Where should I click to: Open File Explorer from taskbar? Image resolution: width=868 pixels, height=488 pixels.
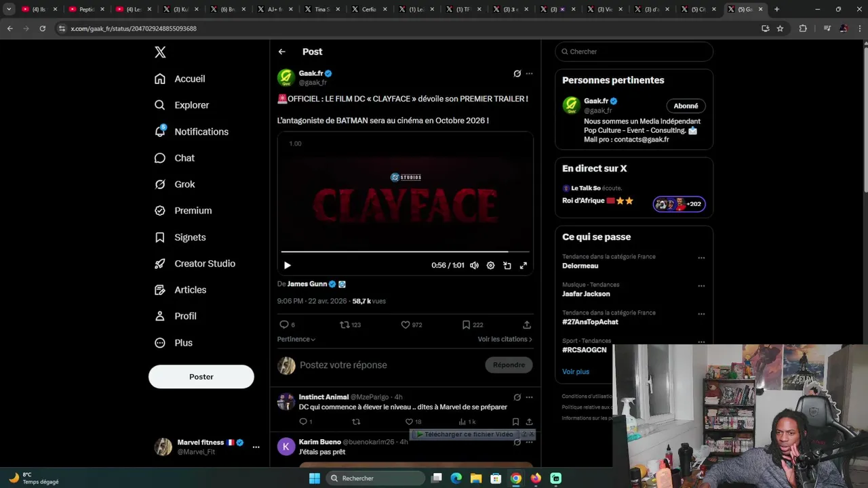tap(476, 479)
